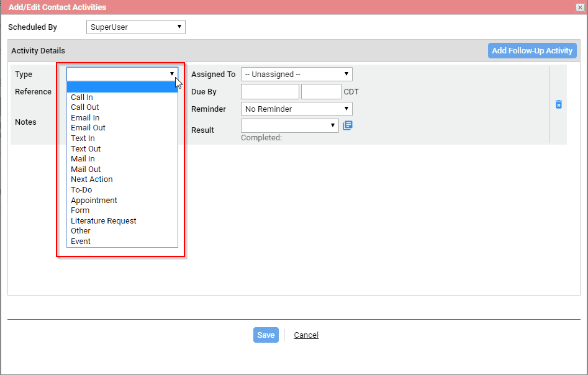Image resolution: width=588 pixels, height=375 pixels.
Task: Delete the activity with trash icon
Action: (x=558, y=104)
